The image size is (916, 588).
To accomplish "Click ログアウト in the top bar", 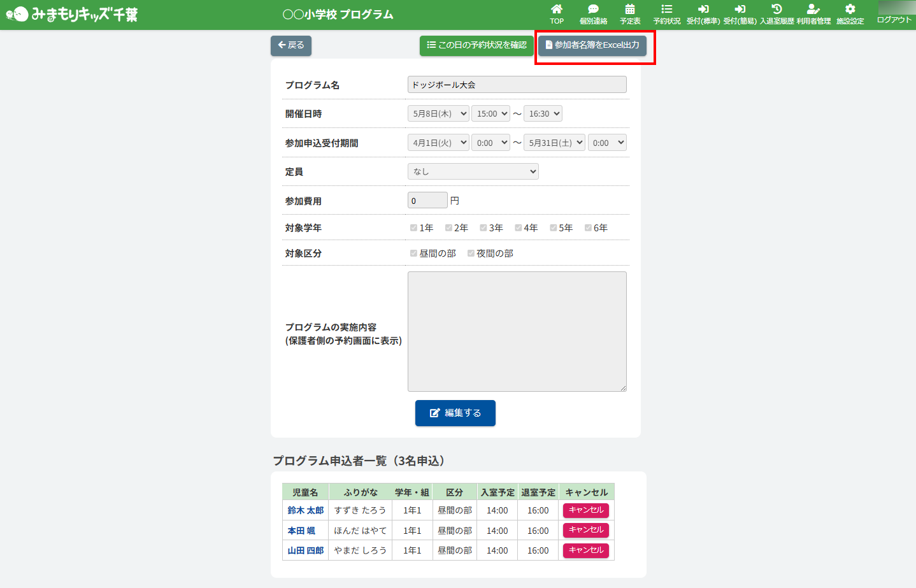I will [x=894, y=20].
